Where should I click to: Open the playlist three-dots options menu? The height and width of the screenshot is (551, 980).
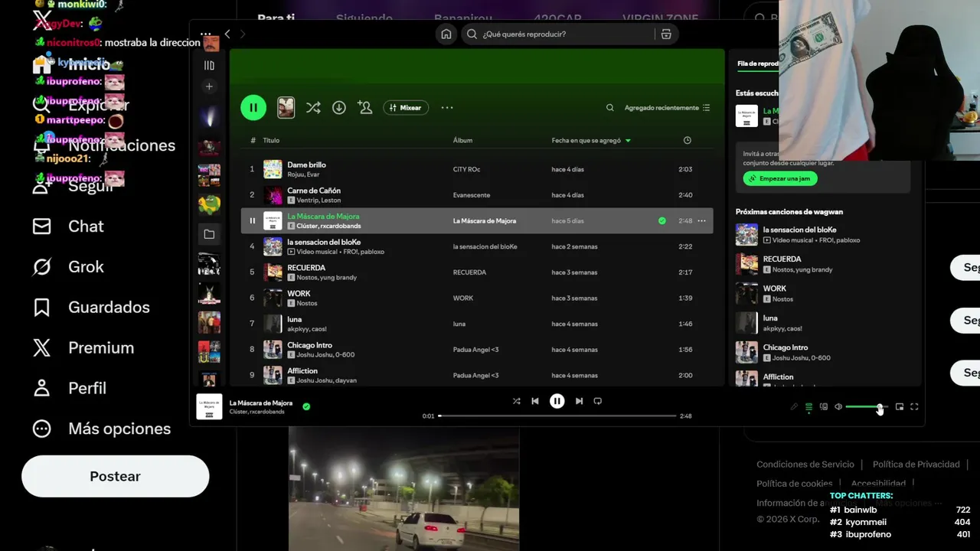447,108
